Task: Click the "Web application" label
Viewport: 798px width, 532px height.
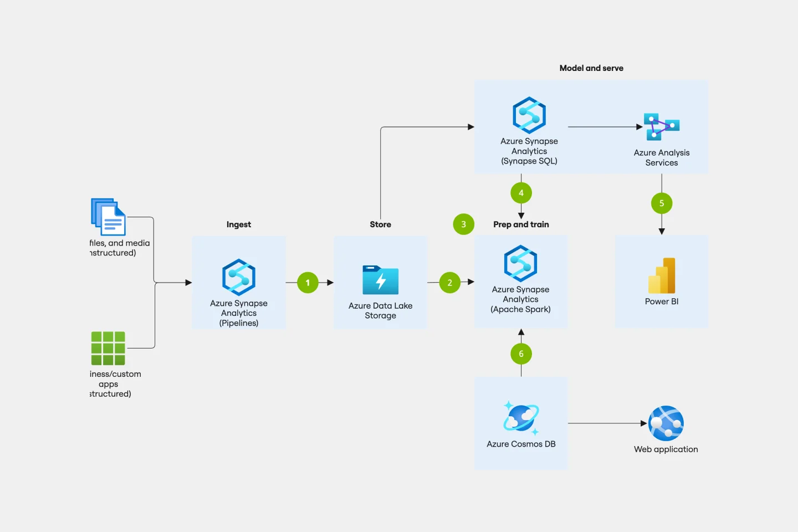Action: click(x=666, y=449)
